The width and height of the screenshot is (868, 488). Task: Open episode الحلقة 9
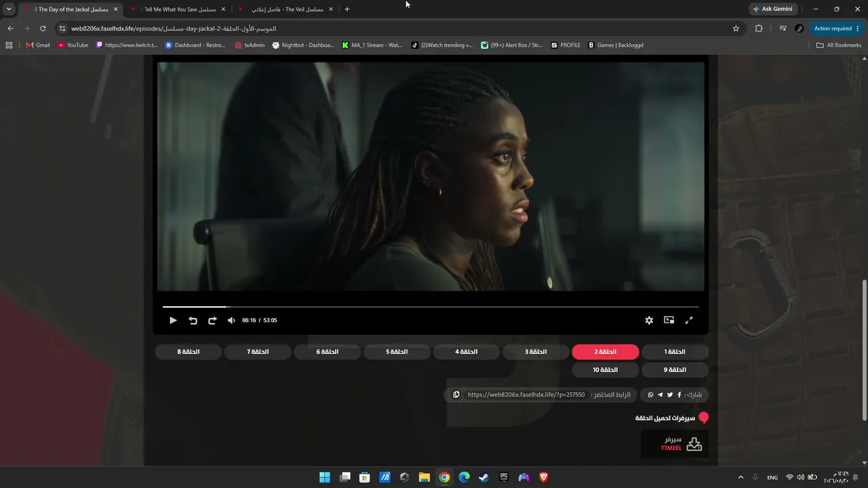click(675, 370)
